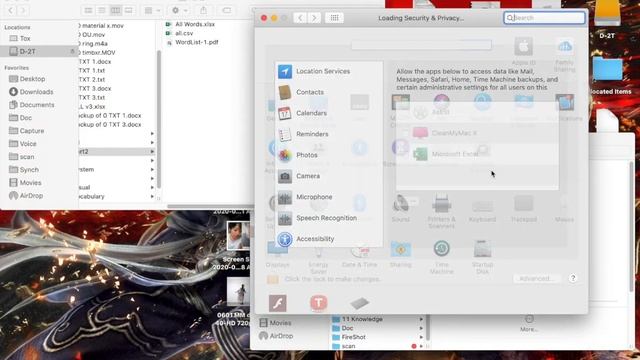Open the Finder group-by dropdown
This screenshot has height=360, width=640.
point(152,10)
